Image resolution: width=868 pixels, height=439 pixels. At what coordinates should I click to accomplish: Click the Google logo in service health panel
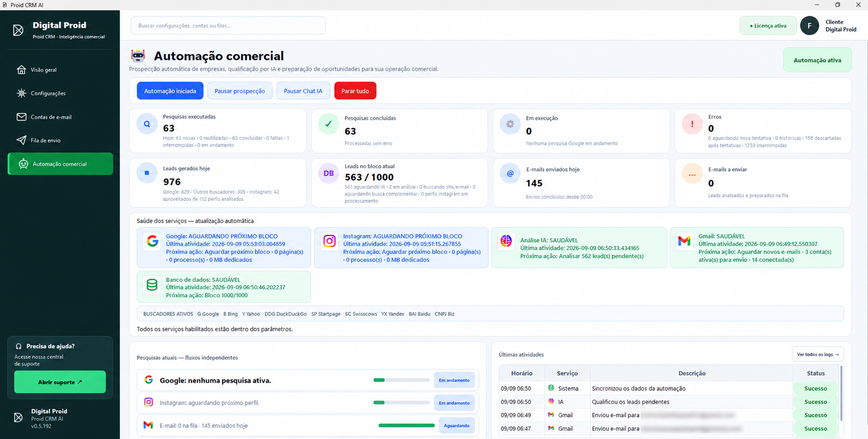[152, 241]
